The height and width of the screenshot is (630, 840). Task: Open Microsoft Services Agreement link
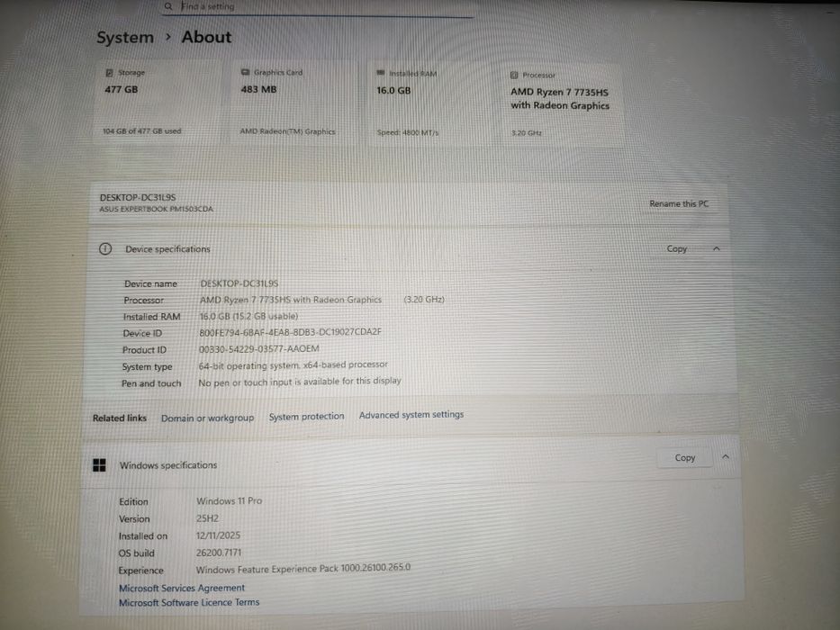pos(182,588)
